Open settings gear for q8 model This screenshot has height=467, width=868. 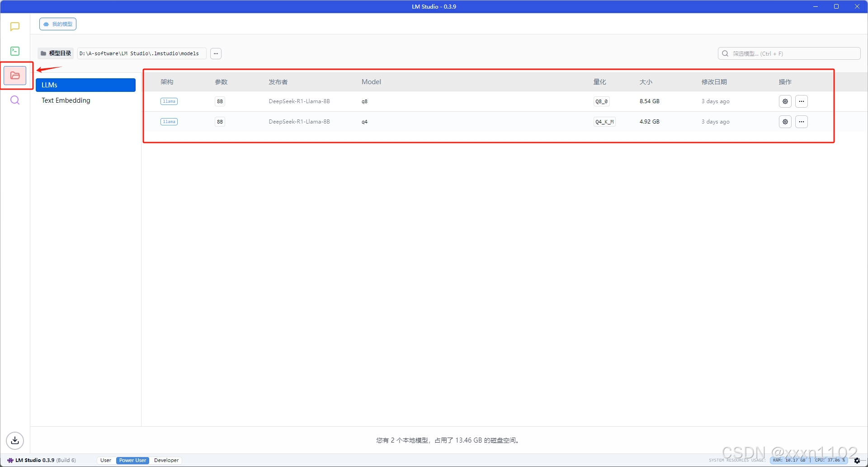click(785, 101)
